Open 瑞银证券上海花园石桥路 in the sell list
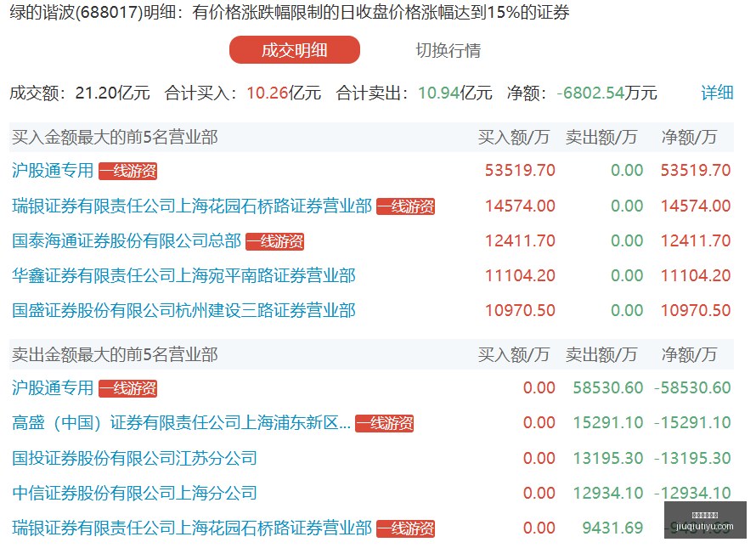The width and height of the screenshot is (756, 548). click(x=192, y=528)
